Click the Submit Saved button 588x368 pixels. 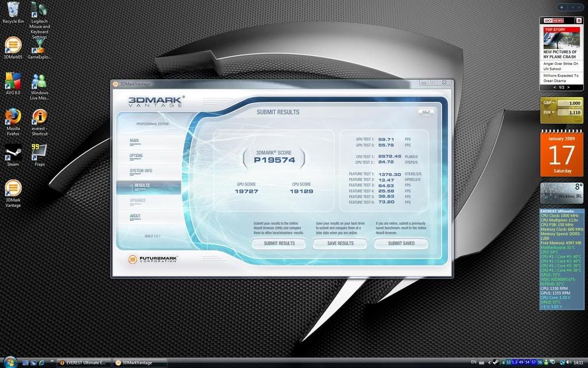tap(401, 243)
